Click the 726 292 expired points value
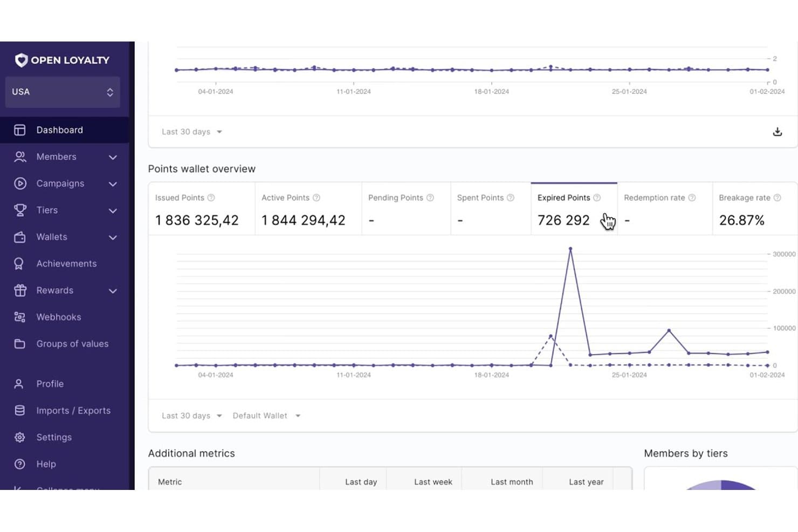Viewport: 798px width, 532px height. click(x=563, y=220)
